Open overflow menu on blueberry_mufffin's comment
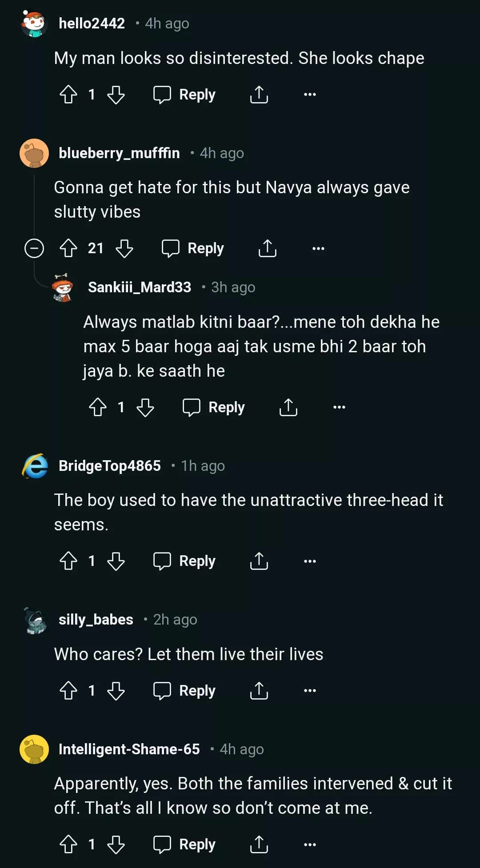Viewport: 480px width, 868px height. [x=318, y=248]
